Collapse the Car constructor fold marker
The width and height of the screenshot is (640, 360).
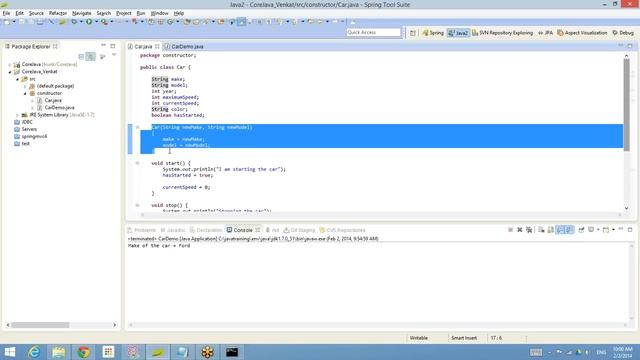click(x=138, y=127)
